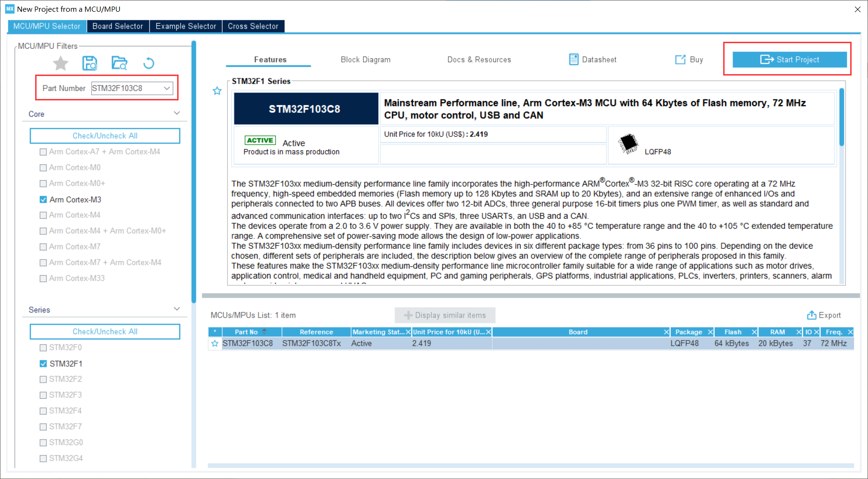The height and width of the screenshot is (479, 868).
Task: Open the Datasheet
Action: tap(592, 60)
